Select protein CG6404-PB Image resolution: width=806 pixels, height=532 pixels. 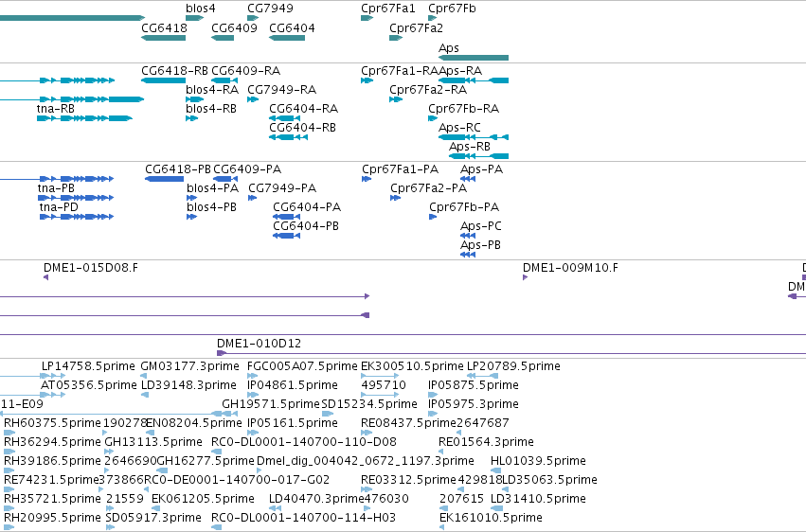[286, 236]
